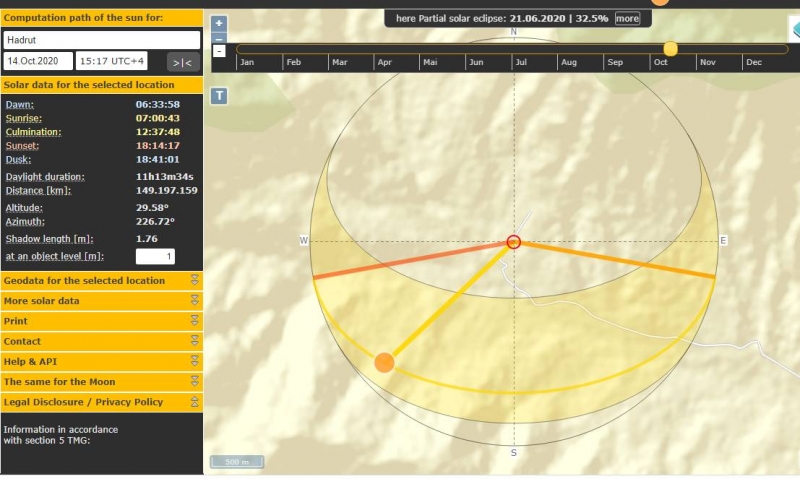This screenshot has width=800, height=479.
Task: Click the orange sun position marker on map
Action: (384, 362)
